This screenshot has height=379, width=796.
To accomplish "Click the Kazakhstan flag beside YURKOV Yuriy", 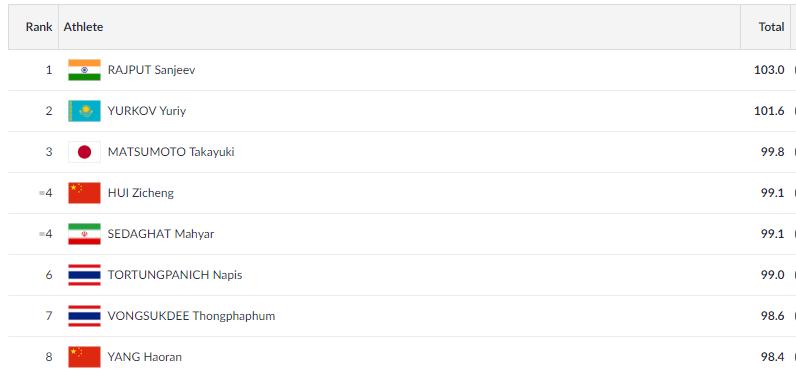I will (x=84, y=111).
